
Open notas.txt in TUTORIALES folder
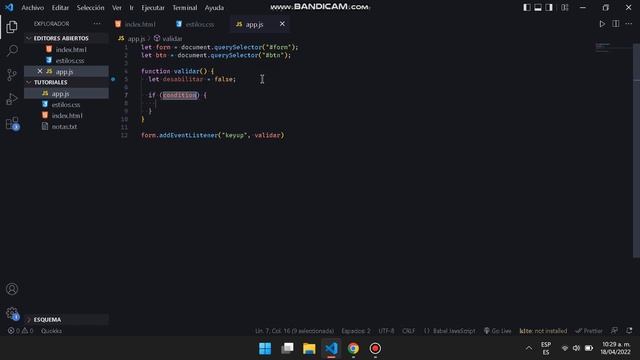[67, 127]
